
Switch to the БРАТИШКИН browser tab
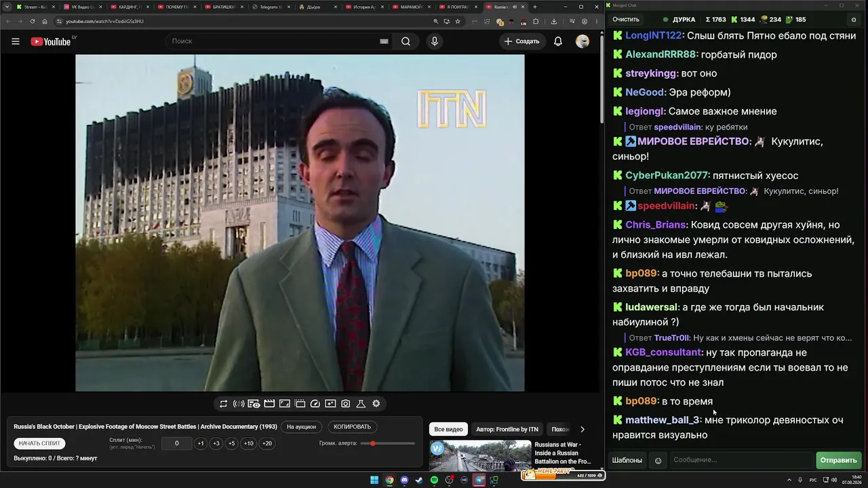click(222, 7)
